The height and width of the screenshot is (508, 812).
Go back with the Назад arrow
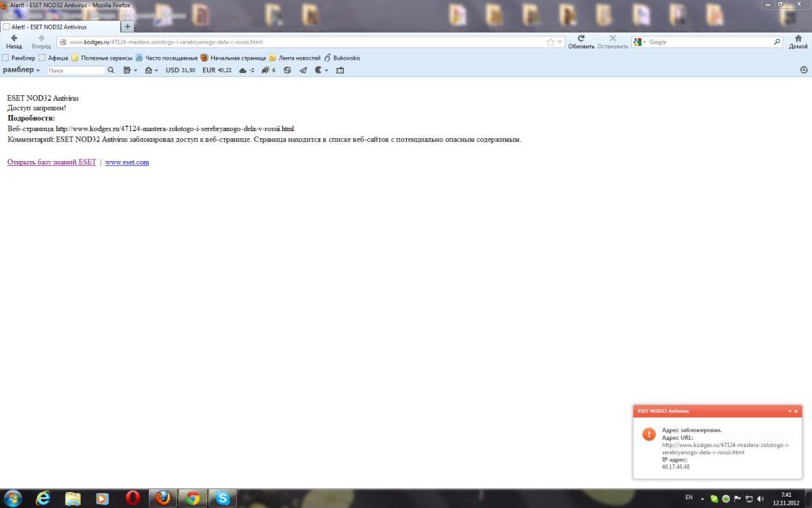tap(13, 39)
